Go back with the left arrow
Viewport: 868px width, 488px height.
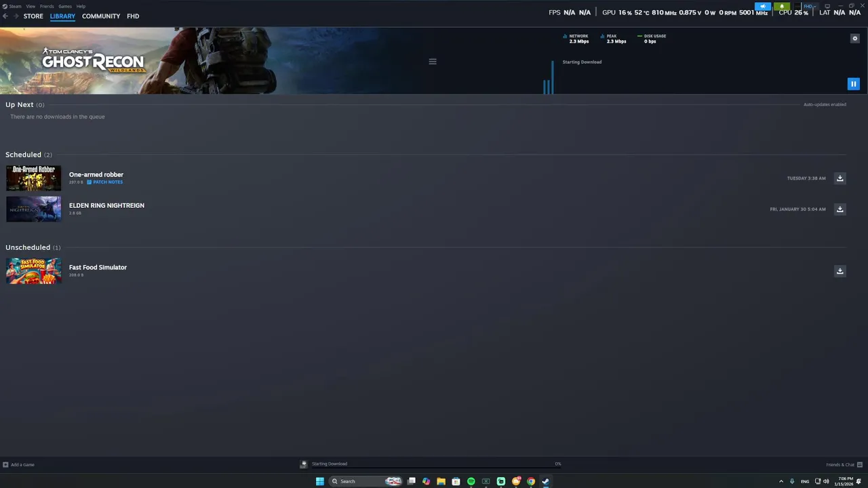click(x=5, y=16)
